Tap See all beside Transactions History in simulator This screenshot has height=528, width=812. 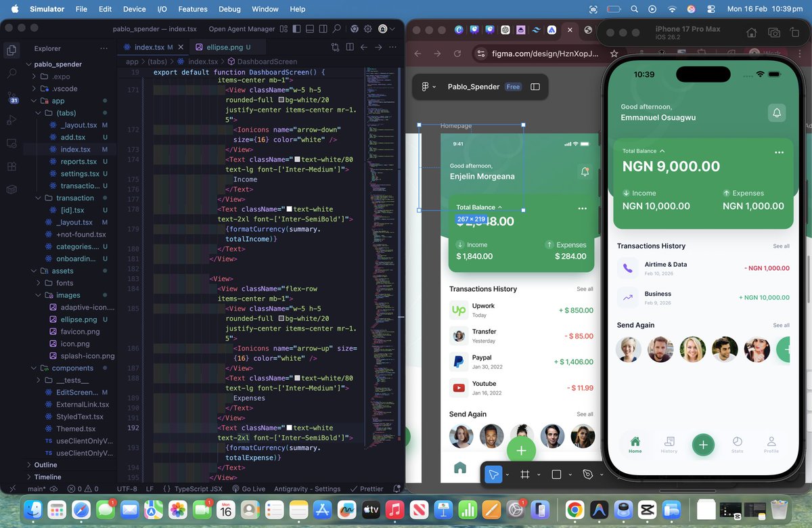[781, 246]
